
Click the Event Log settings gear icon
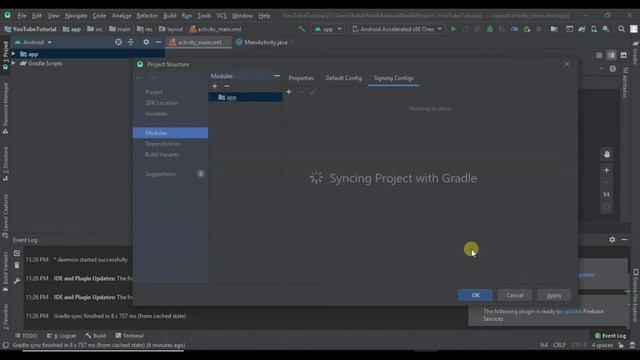tap(612, 240)
